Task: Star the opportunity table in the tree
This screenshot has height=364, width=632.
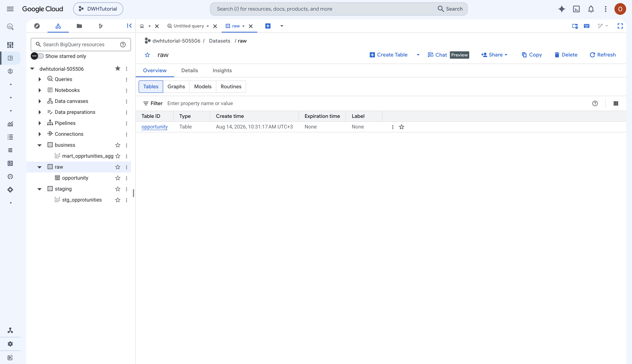Action: (118, 178)
